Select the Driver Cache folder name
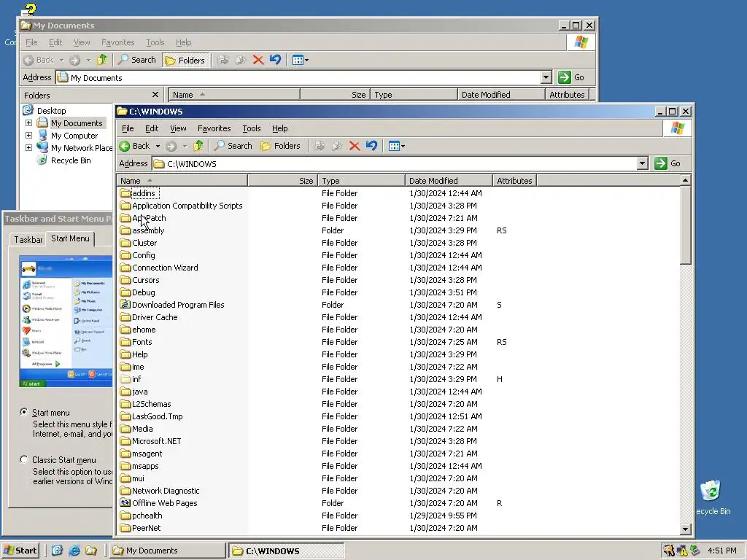Image resolution: width=747 pixels, height=560 pixels. tap(155, 317)
